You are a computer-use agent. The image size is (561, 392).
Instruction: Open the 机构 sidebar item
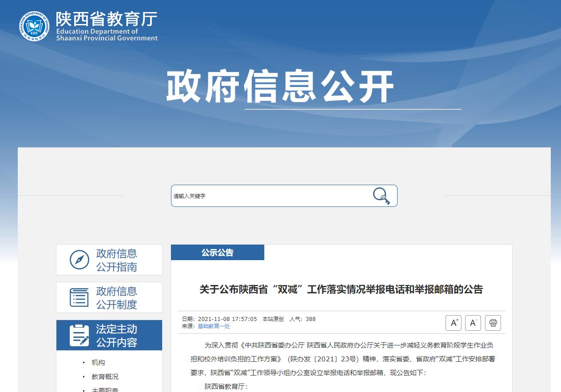click(99, 363)
